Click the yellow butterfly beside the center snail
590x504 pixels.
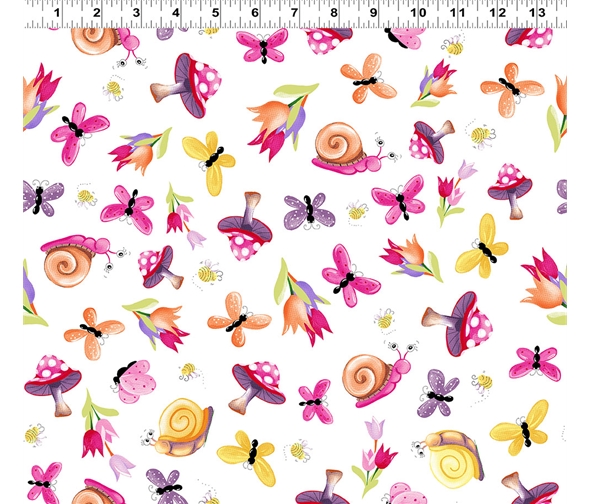pos(209,163)
